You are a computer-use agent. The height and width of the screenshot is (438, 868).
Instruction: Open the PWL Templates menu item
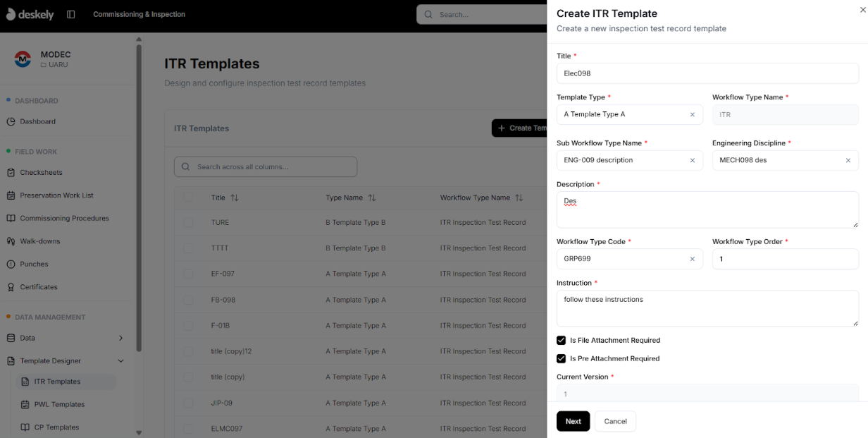(59, 404)
